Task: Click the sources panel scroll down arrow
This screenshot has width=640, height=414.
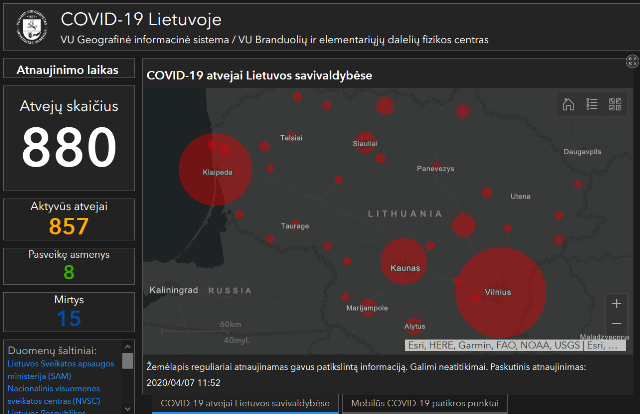Action: (x=127, y=409)
